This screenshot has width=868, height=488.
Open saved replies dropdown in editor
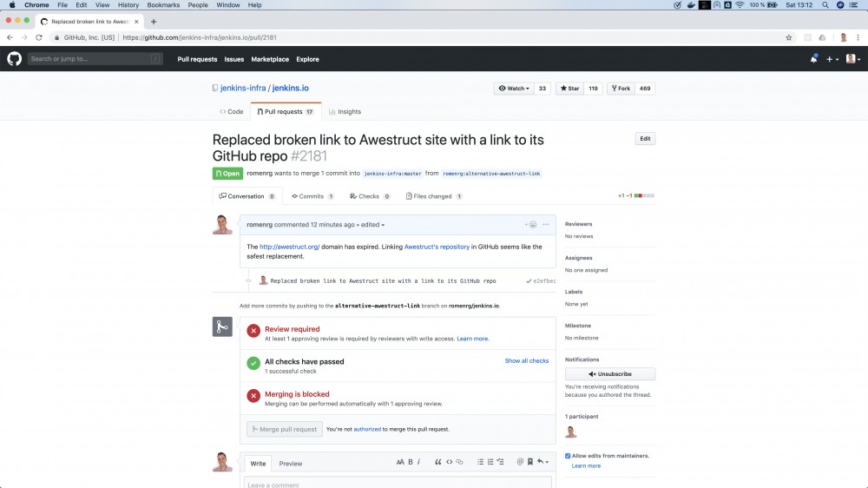542,462
